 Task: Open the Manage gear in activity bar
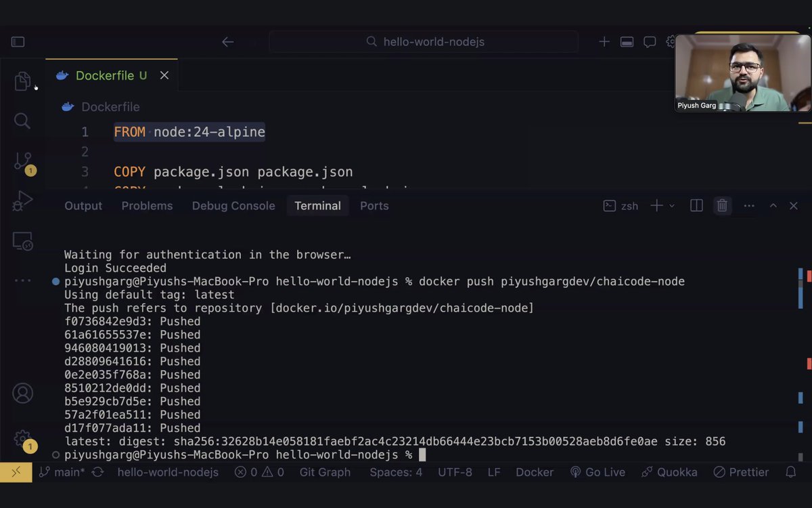tap(24, 440)
